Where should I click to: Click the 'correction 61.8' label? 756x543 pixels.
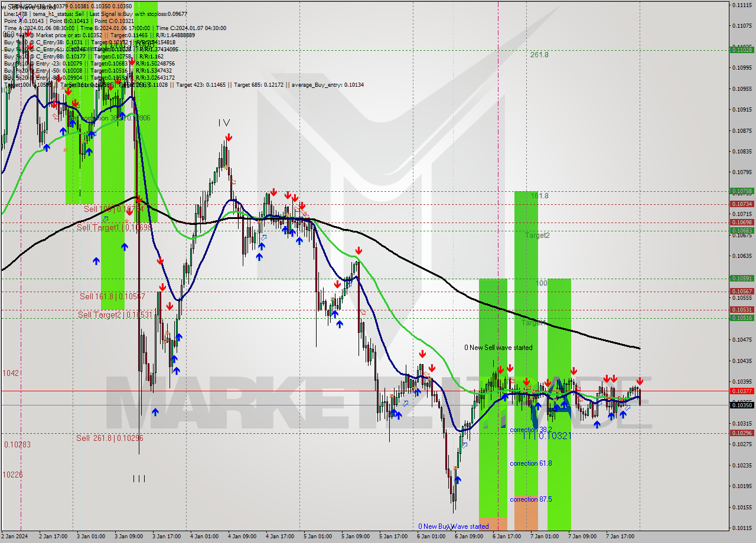tap(530, 463)
